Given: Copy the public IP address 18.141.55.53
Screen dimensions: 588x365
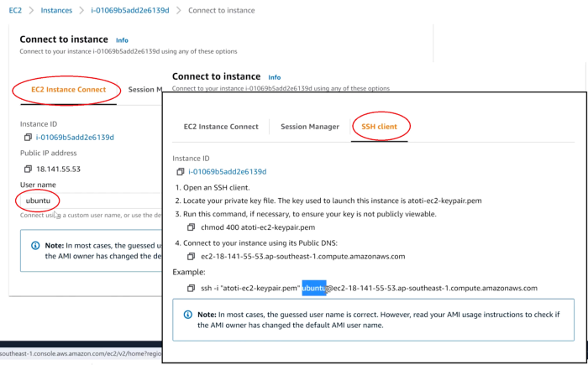Looking at the screenshot, I should tap(28, 169).
